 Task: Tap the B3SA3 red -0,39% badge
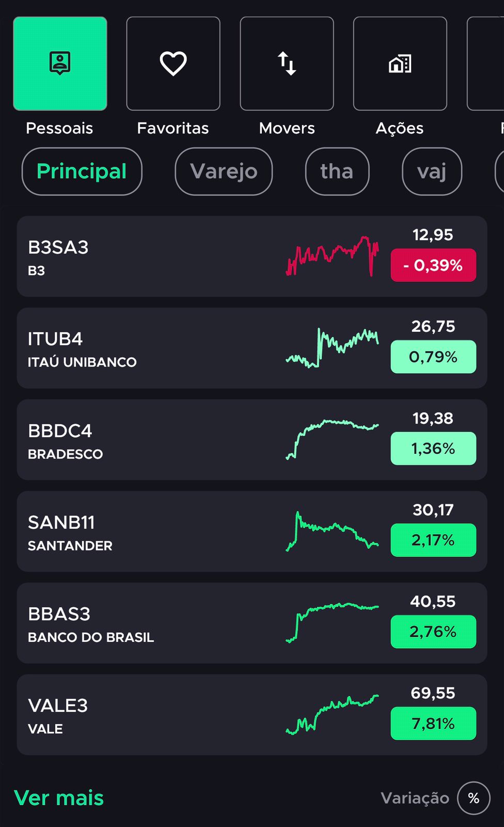(433, 265)
